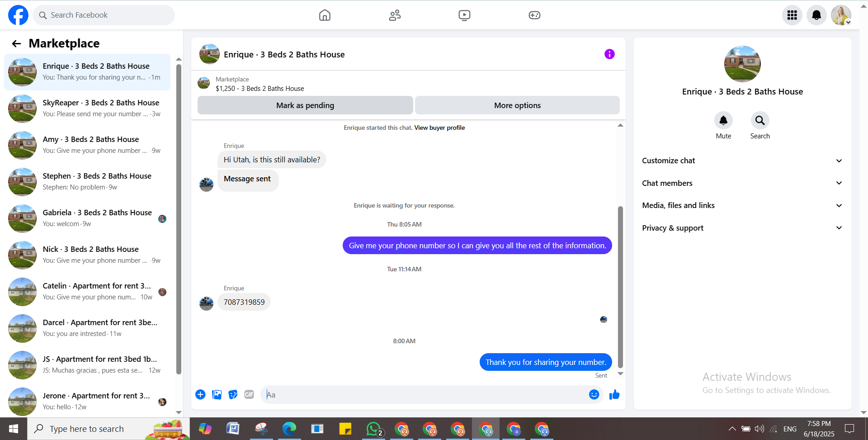This screenshot has height=440, width=868.
Task: Go to Facebook home via the logo
Action: [x=18, y=15]
